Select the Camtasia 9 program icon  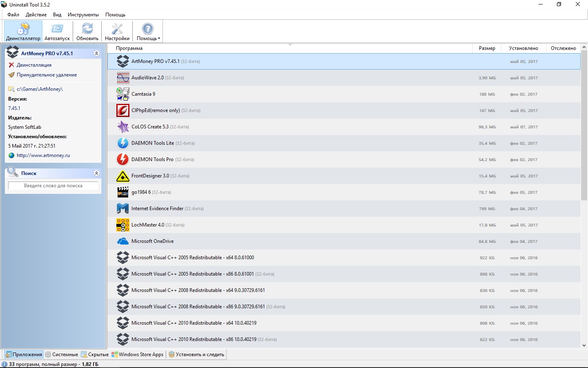pyautogui.click(x=123, y=94)
